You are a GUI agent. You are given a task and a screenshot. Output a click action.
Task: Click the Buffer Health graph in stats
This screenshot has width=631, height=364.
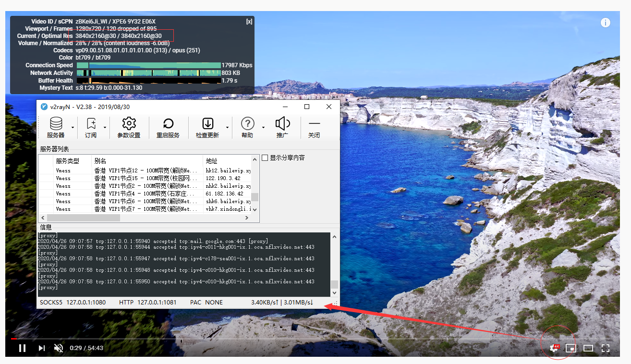148,81
